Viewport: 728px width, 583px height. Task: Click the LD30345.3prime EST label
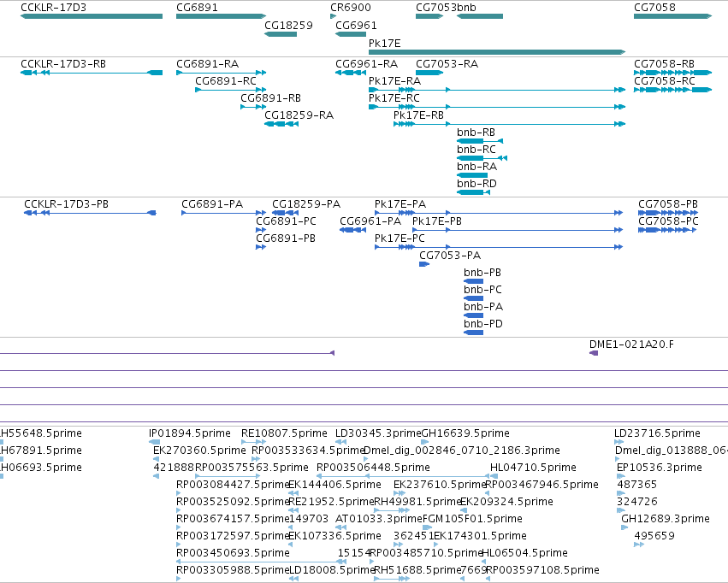click(x=378, y=433)
